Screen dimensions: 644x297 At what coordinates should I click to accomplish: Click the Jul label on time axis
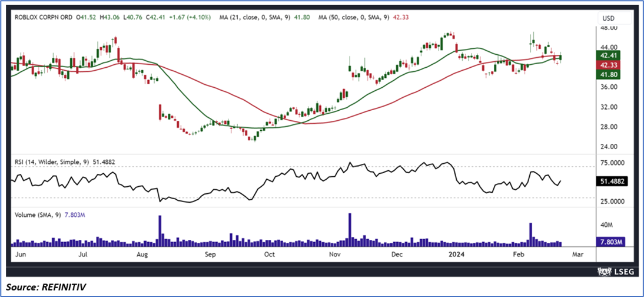[x=84, y=255]
